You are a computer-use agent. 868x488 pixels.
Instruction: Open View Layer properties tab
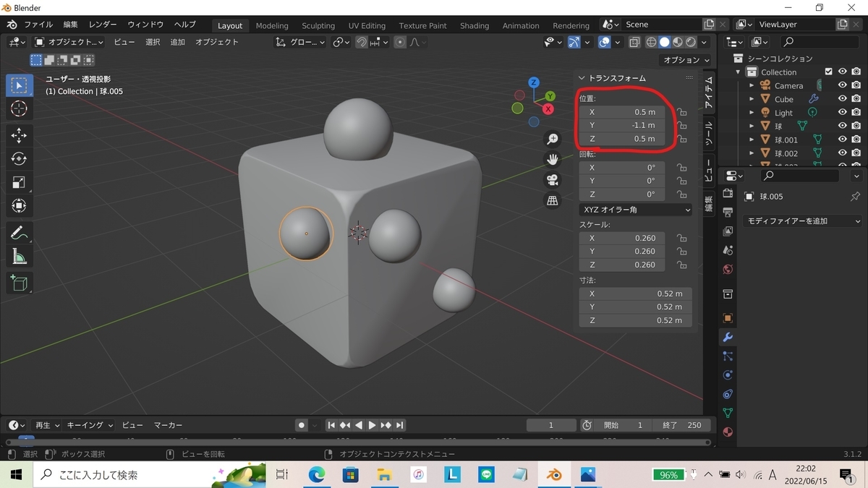coord(728,231)
